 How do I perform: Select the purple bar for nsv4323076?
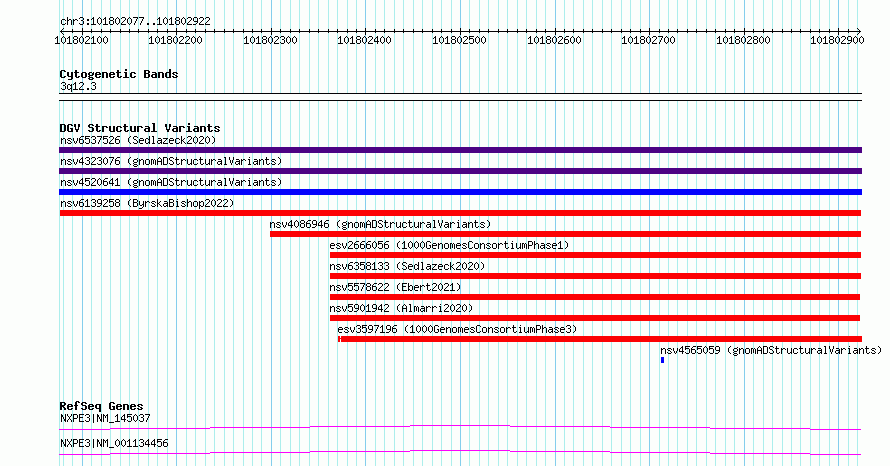(460, 171)
